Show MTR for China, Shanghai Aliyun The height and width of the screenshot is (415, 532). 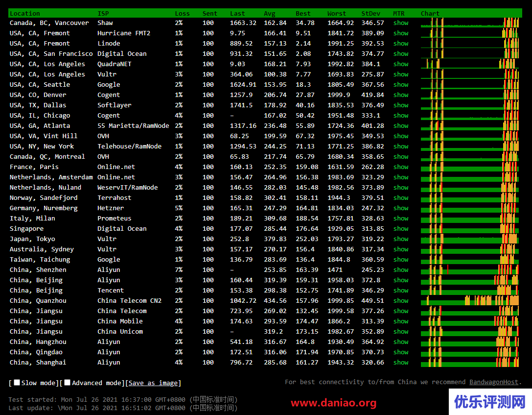pos(400,363)
